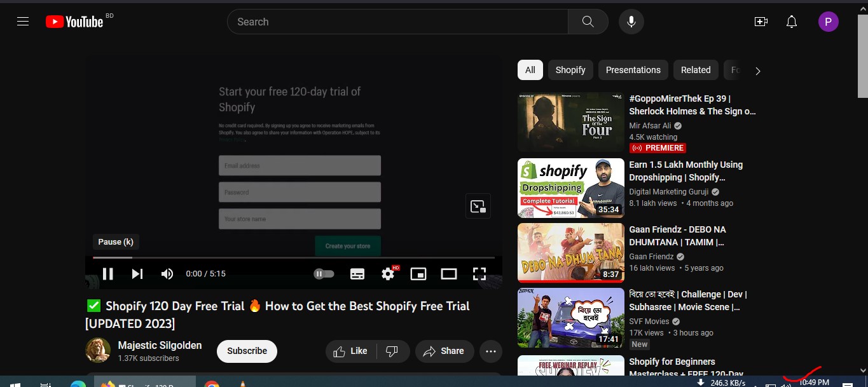Show more filter chips with right arrow
Viewport: 868px width, 387px height.
pos(757,71)
